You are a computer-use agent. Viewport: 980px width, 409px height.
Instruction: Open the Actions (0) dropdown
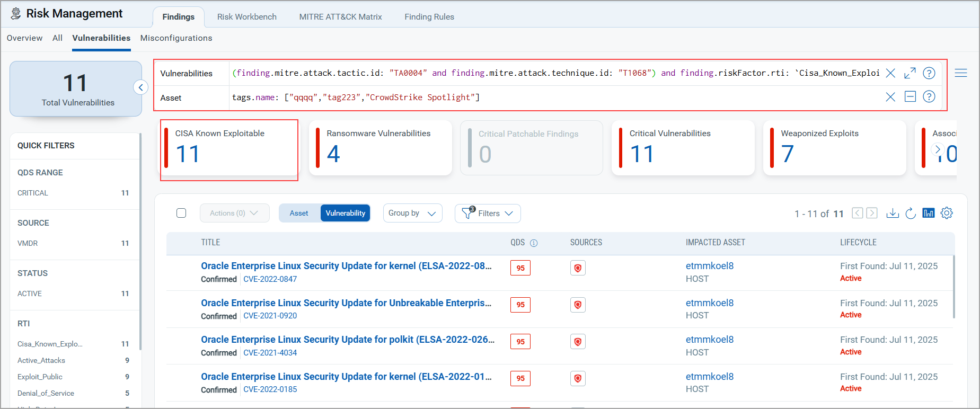click(x=234, y=213)
